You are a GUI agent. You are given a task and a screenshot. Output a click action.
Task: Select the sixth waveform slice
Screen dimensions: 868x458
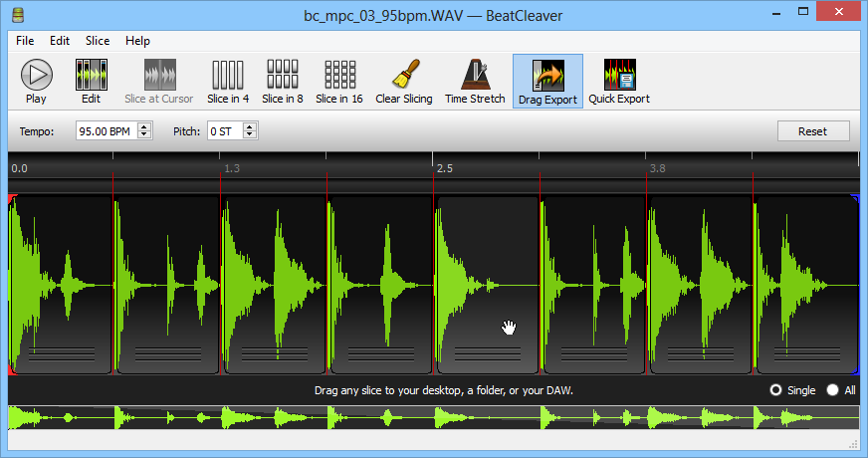coord(593,285)
